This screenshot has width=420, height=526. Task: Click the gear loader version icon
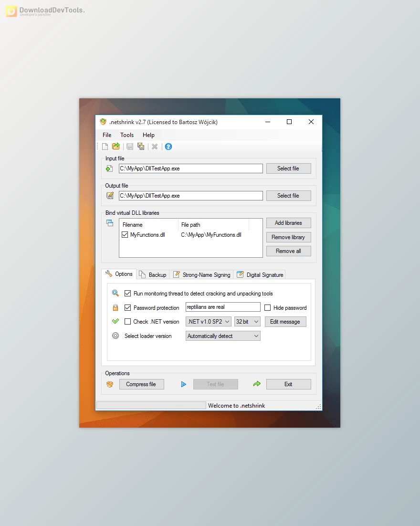tap(115, 336)
